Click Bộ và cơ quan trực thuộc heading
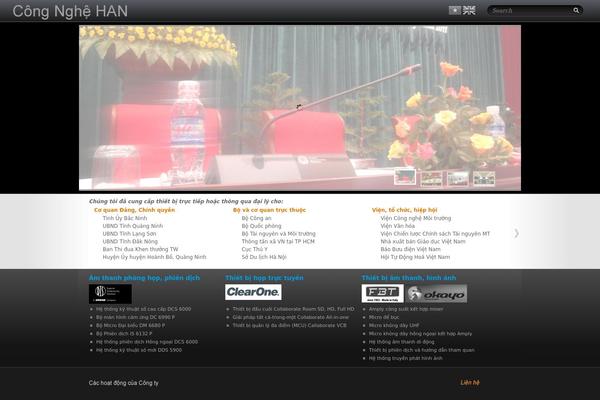Image resolution: width=600 pixels, height=400 pixels. click(x=269, y=210)
